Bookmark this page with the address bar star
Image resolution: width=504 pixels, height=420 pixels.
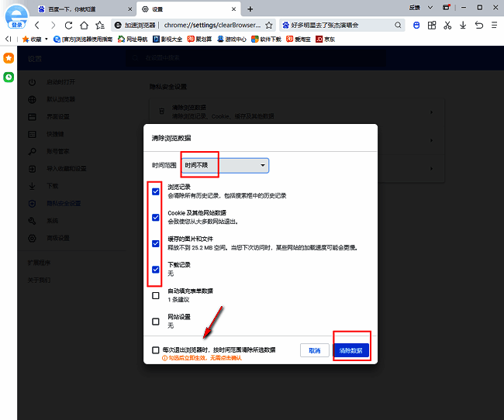pyautogui.click(x=269, y=25)
